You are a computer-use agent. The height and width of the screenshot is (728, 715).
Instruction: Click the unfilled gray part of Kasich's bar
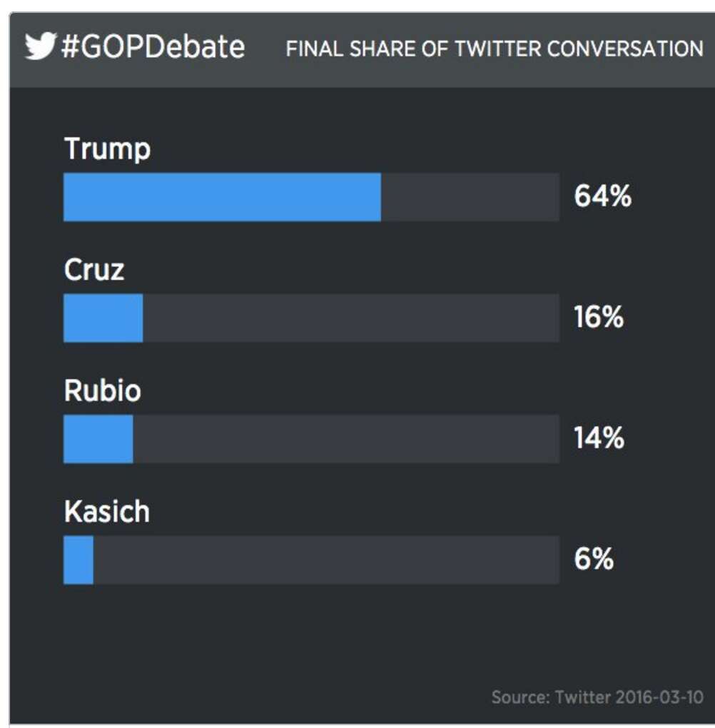click(x=325, y=560)
